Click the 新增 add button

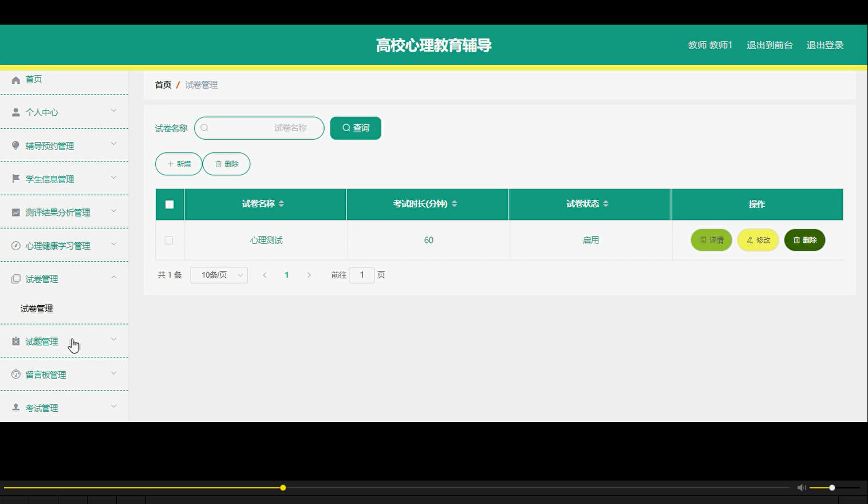point(179,164)
